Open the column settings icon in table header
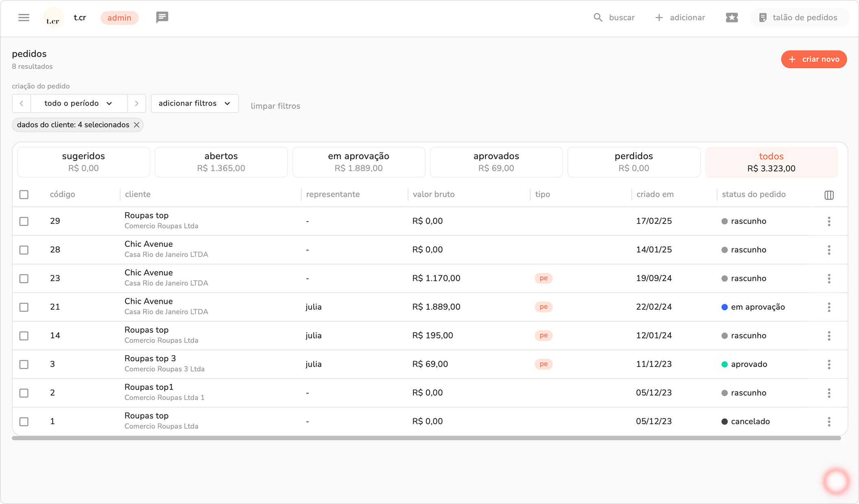The height and width of the screenshot is (504, 859). click(829, 195)
